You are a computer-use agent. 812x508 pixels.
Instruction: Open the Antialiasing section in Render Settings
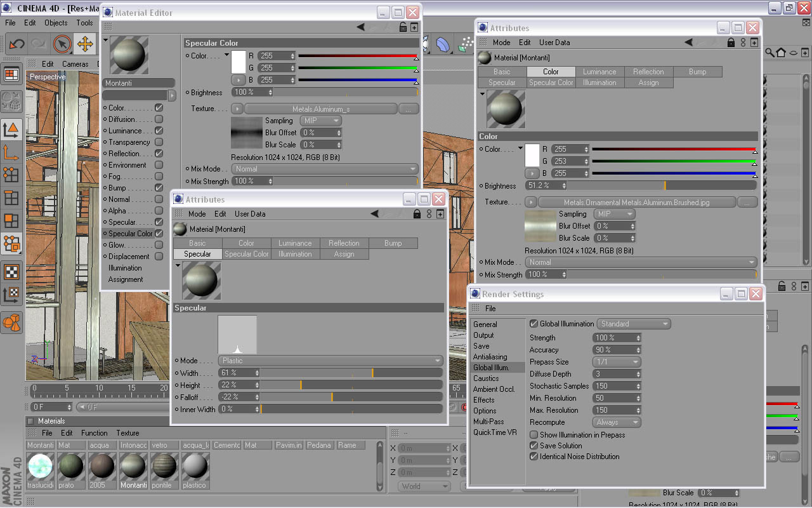click(x=490, y=357)
